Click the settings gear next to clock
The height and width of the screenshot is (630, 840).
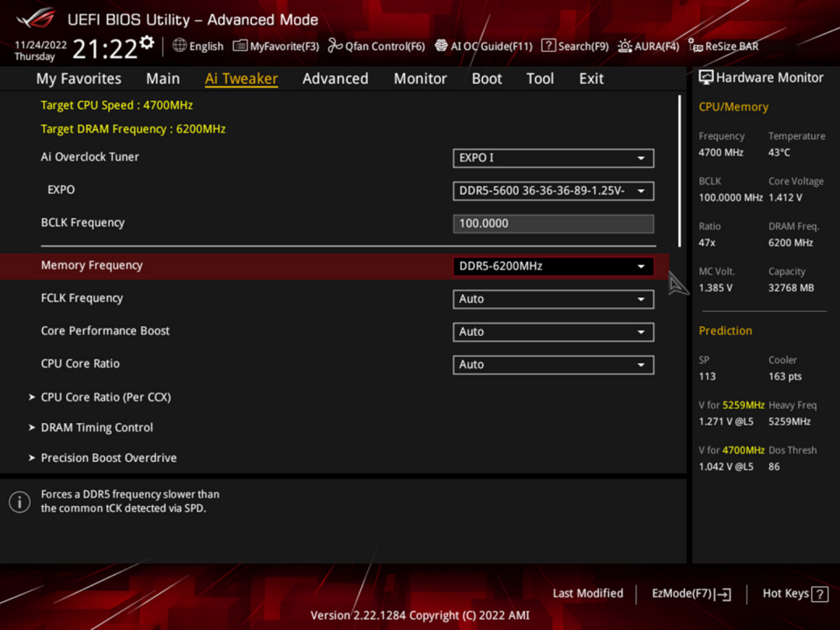(x=147, y=42)
